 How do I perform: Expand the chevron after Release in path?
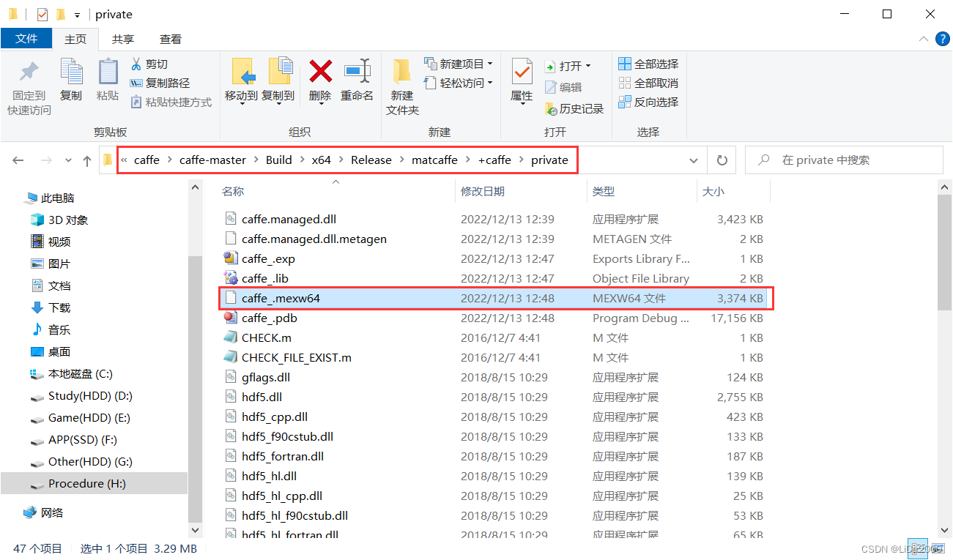(401, 160)
